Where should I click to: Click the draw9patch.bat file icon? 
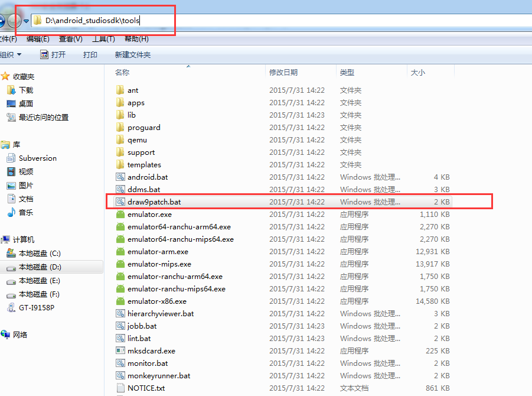coord(120,202)
